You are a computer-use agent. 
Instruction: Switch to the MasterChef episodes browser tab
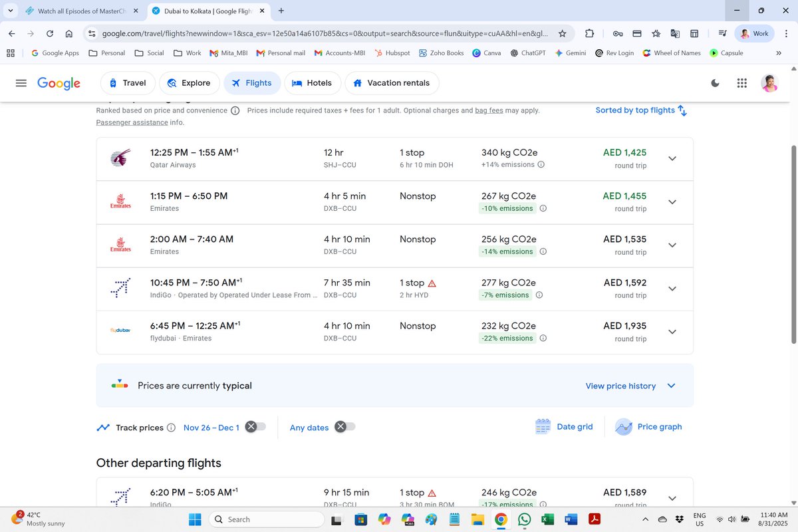(x=81, y=11)
